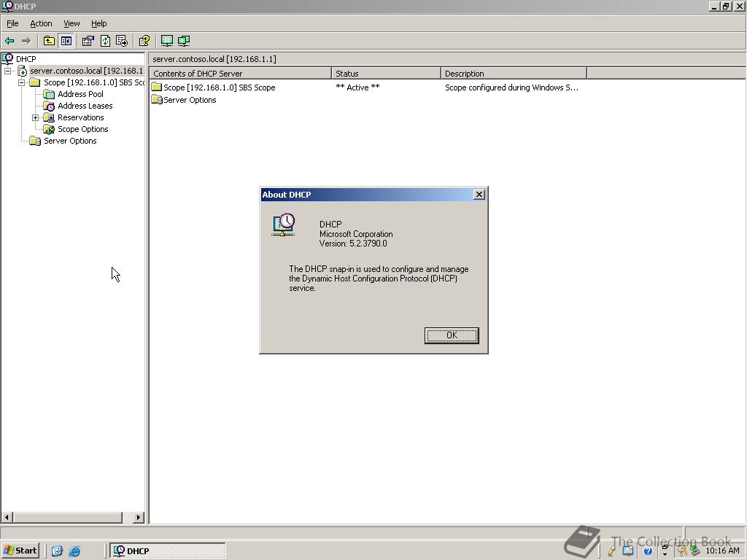The height and width of the screenshot is (560, 747).
Task: Select Server Options text in right pane
Action: pos(190,100)
